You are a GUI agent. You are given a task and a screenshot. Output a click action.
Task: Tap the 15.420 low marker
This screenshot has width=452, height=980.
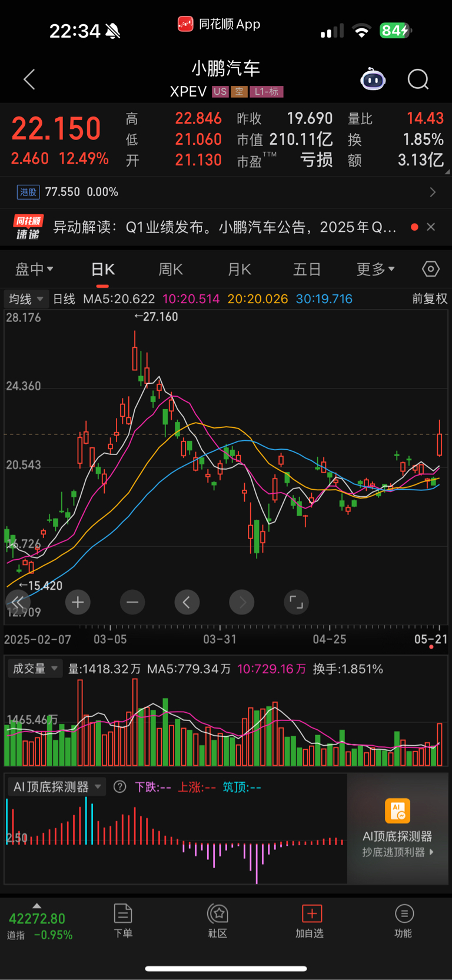(x=41, y=586)
